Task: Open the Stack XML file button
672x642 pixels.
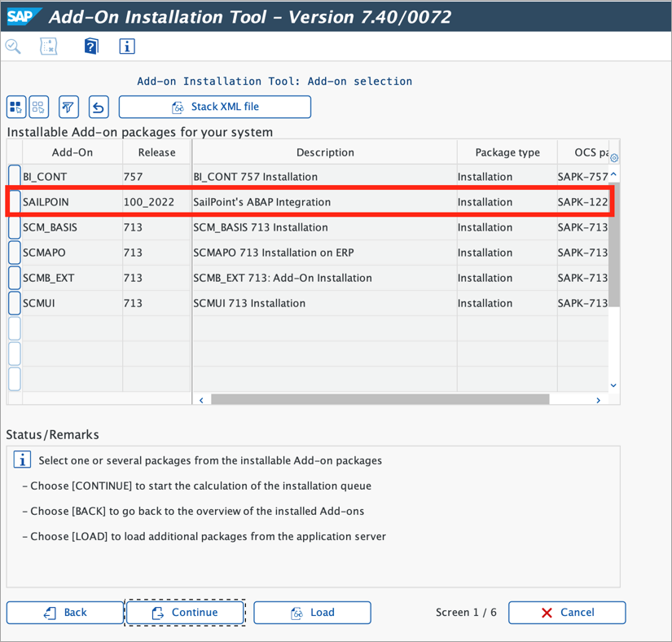Action: [215, 107]
